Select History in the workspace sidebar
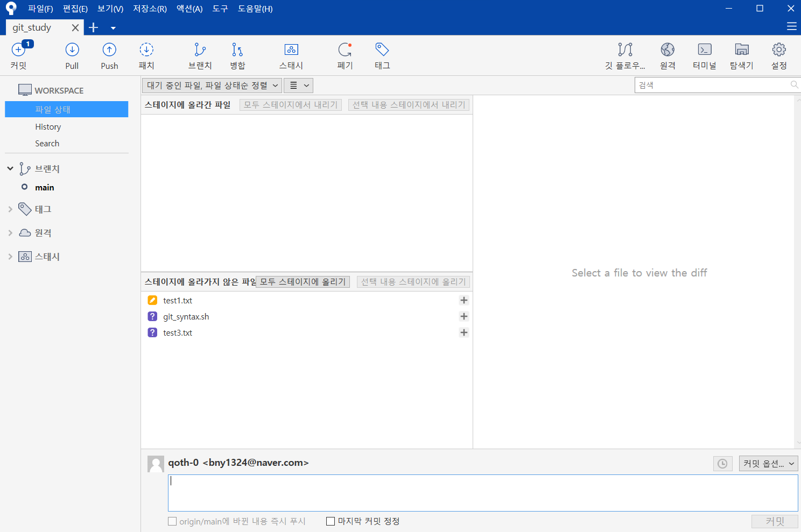Viewport: 801px width, 532px height. point(48,127)
